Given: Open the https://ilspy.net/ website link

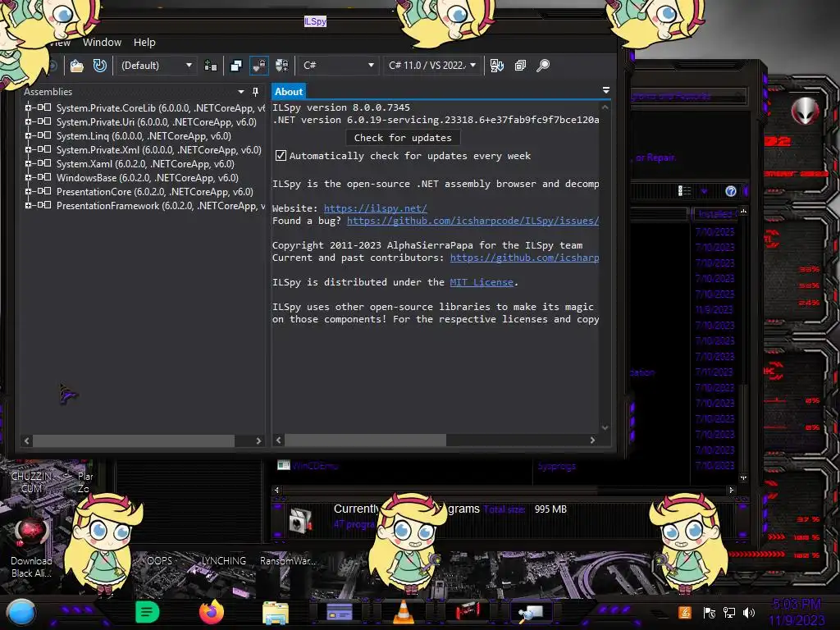Looking at the screenshot, I should click(x=376, y=208).
